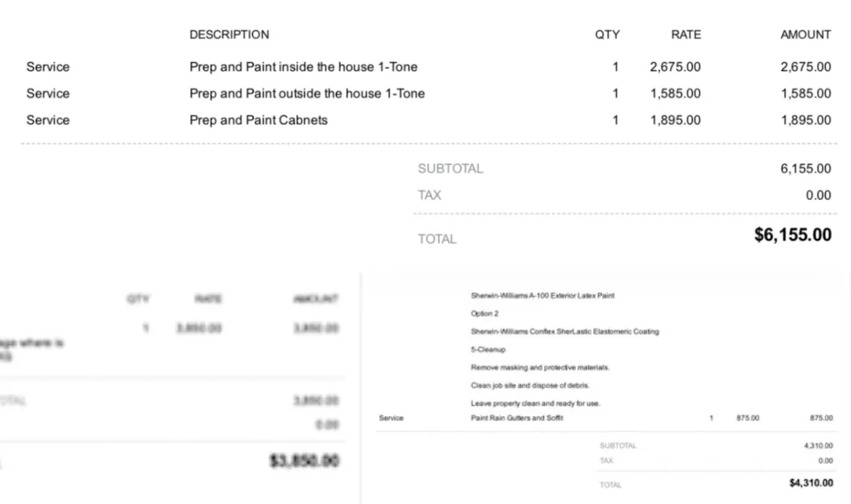Click the RATE column header
Image resolution: width=851 pixels, height=504 pixels.
(x=686, y=35)
